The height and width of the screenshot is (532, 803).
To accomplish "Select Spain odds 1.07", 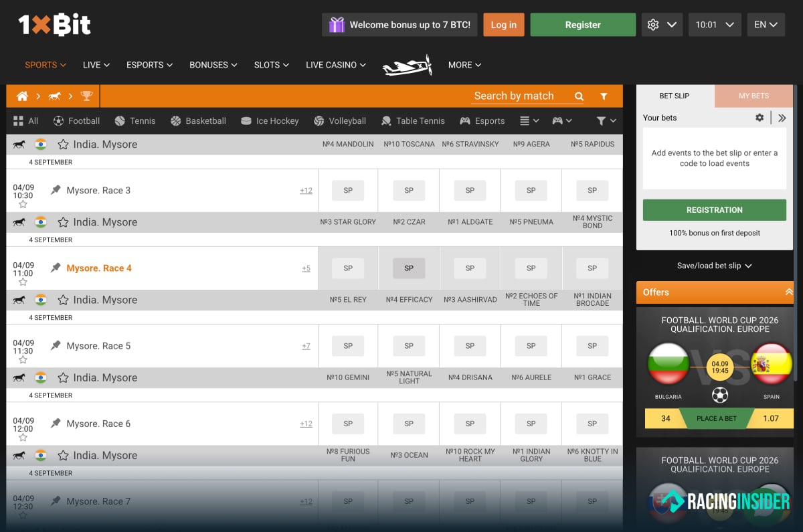I will [x=771, y=419].
